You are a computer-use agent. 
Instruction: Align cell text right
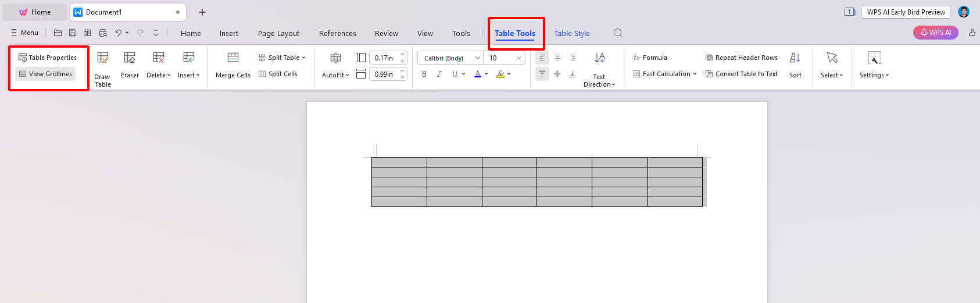pos(572,58)
